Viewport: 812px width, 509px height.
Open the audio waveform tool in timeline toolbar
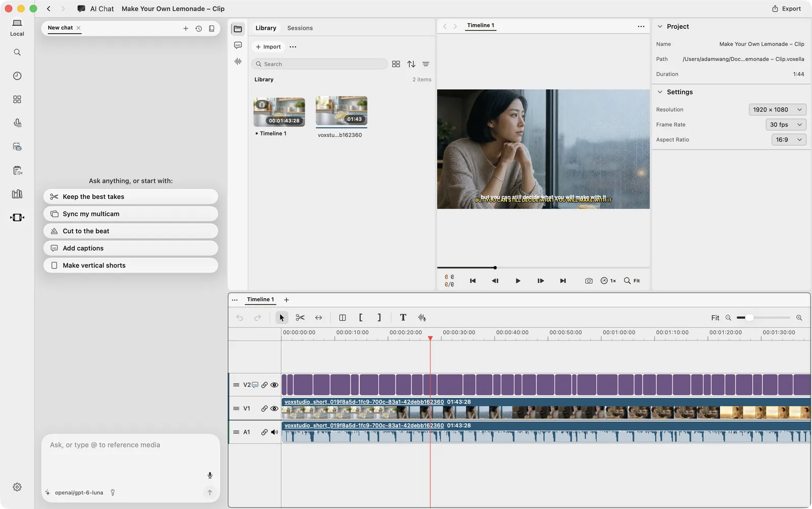(x=422, y=318)
